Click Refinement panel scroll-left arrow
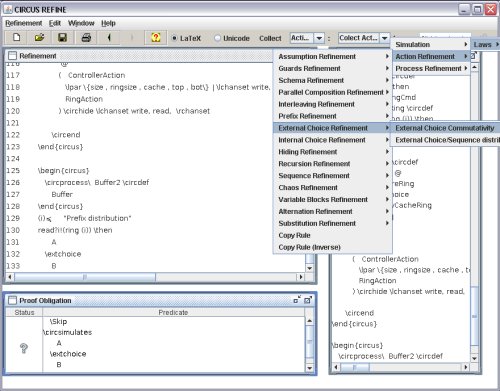Image resolution: width=500 pixels, height=391 pixels. pyautogui.click(x=10, y=277)
